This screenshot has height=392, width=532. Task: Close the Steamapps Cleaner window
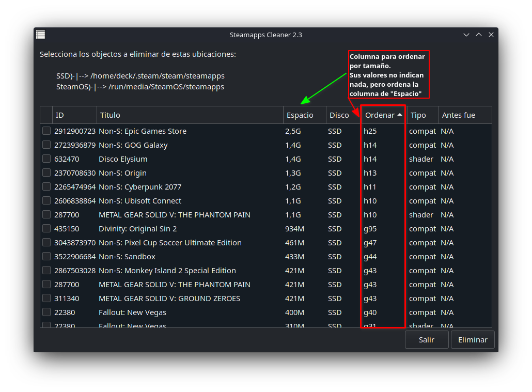[x=491, y=35]
